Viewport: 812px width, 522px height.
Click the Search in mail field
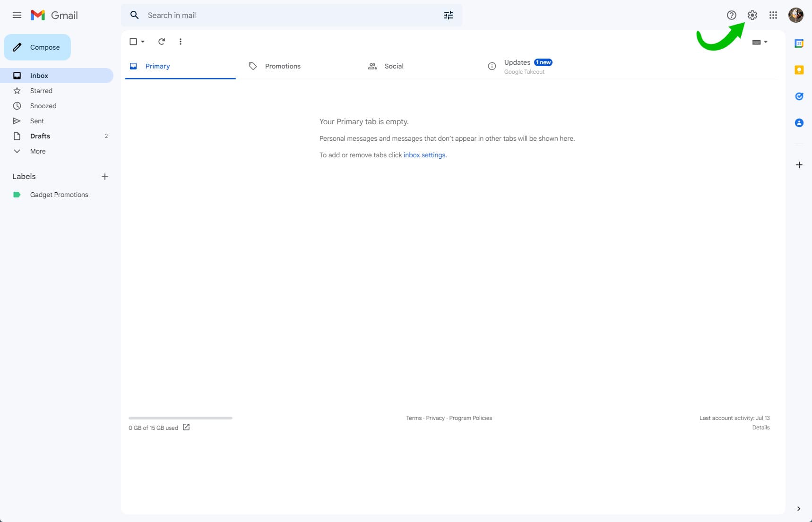284,15
